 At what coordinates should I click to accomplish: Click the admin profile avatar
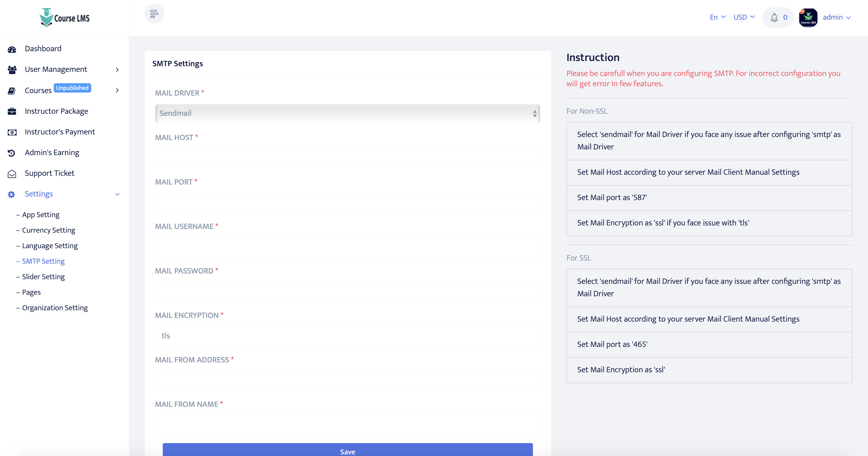(x=808, y=18)
